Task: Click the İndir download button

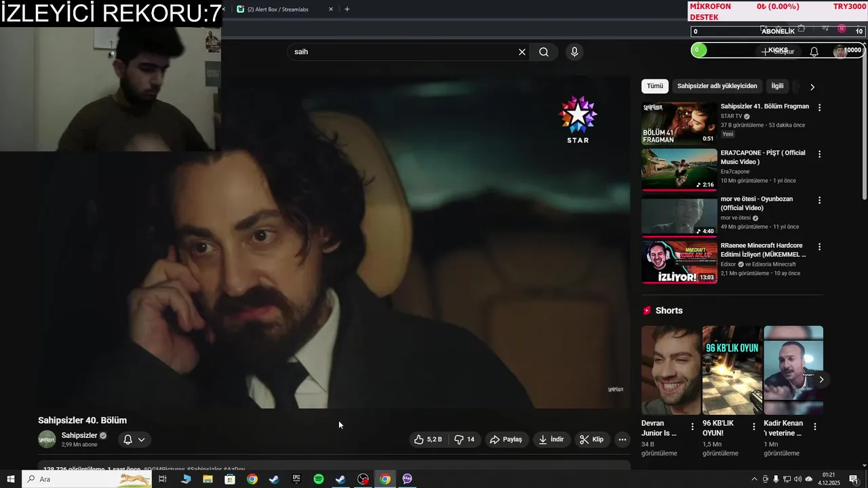Action: pyautogui.click(x=551, y=439)
